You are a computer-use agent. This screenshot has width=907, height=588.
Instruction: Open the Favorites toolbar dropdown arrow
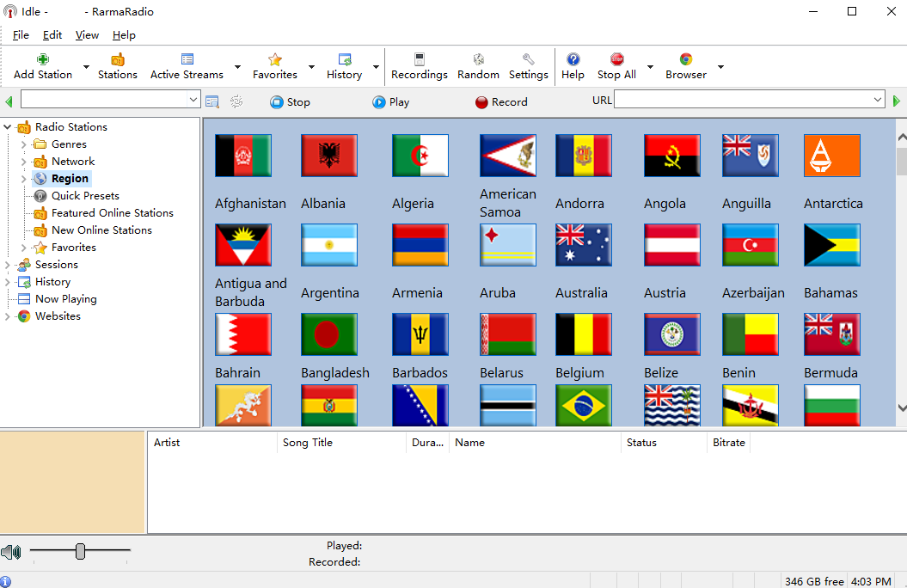coord(311,67)
